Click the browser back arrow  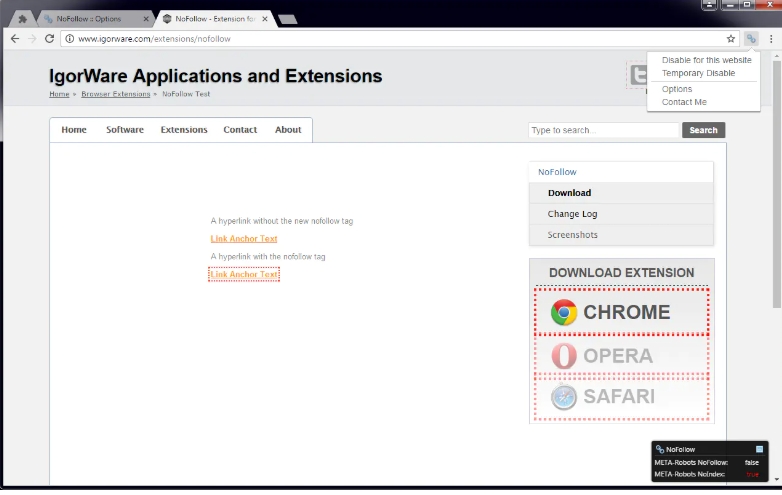[x=15, y=39]
